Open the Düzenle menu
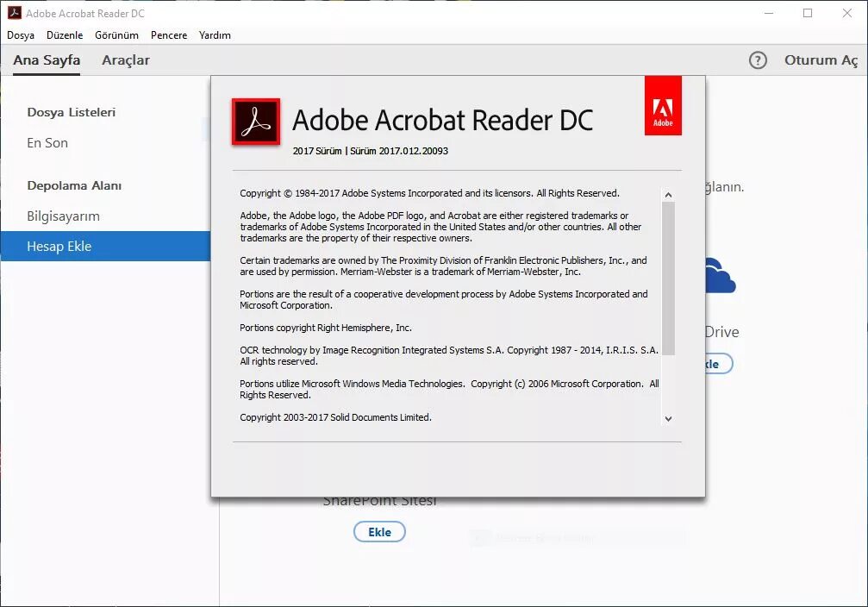 pyautogui.click(x=65, y=34)
